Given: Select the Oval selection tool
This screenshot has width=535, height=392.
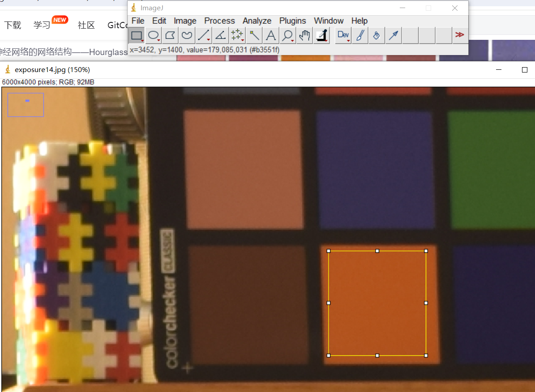Looking at the screenshot, I should tap(154, 35).
